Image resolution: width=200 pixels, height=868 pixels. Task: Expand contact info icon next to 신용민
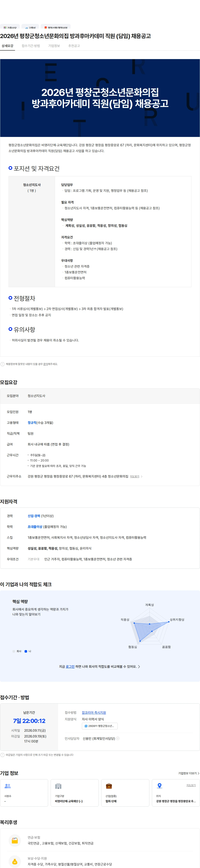[118, 738]
